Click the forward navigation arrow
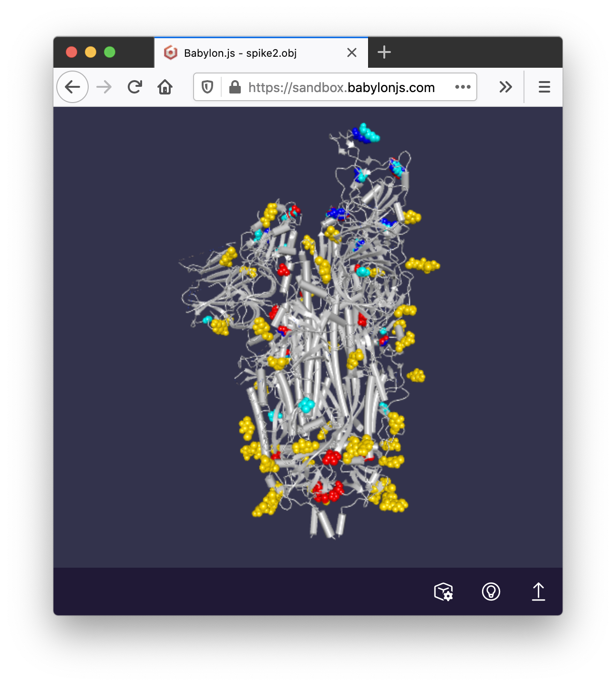Viewport: 616px width, 686px height. click(104, 87)
